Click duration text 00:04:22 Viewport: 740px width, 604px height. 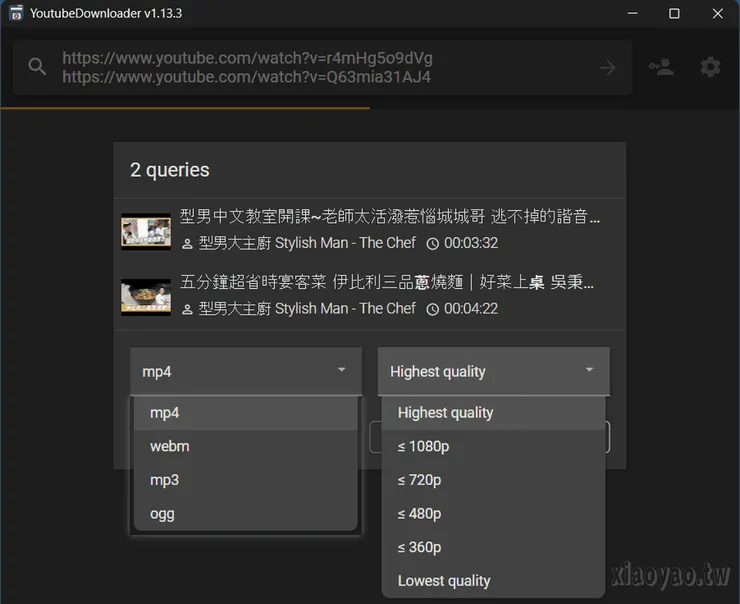click(x=471, y=309)
